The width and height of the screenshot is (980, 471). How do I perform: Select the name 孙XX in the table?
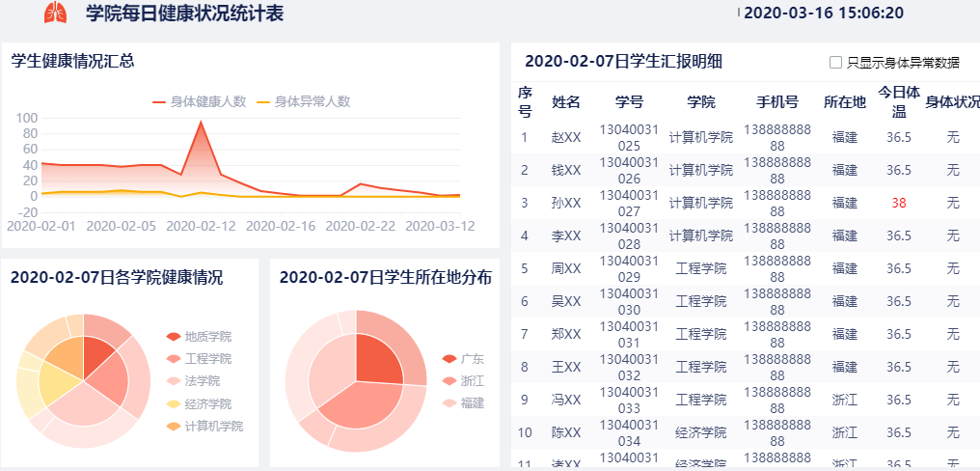(x=566, y=203)
